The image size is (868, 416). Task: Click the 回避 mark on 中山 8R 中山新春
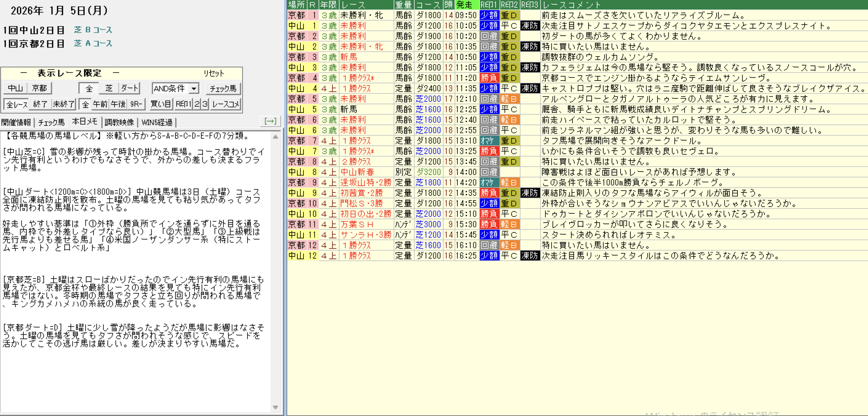point(489,172)
